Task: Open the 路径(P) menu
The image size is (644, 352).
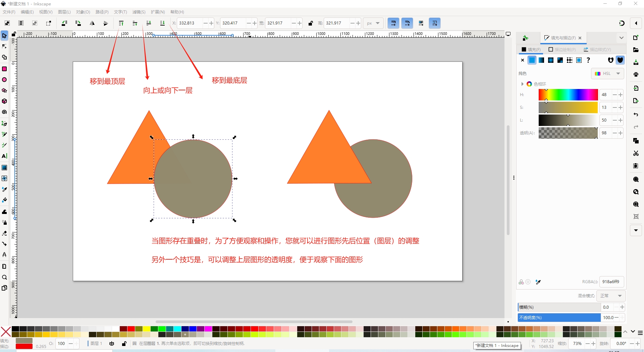Action: point(102,12)
